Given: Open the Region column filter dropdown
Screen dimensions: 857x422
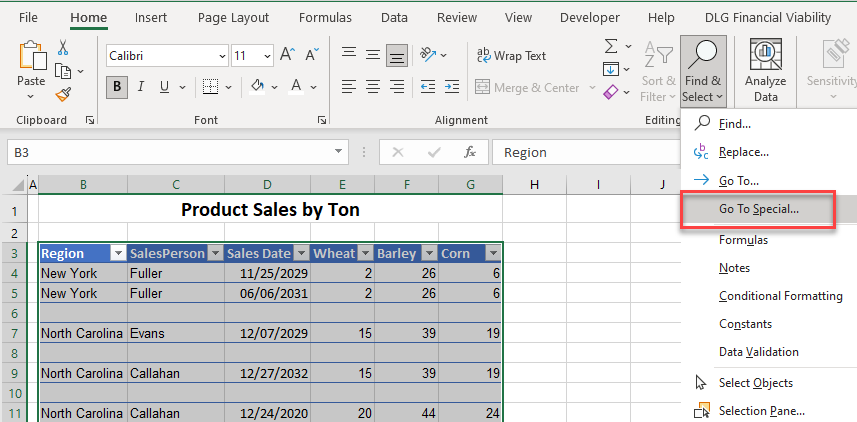Looking at the screenshot, I should 116,254.
